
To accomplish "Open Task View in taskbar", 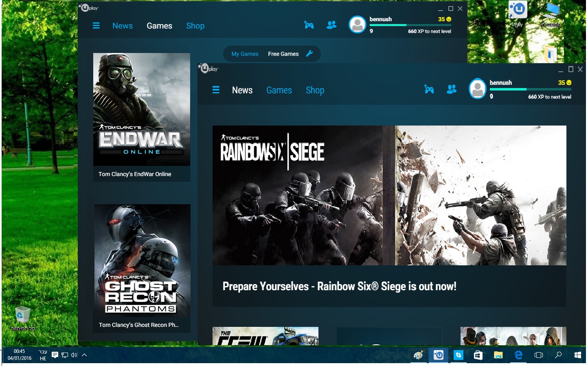I will point(539,355).
